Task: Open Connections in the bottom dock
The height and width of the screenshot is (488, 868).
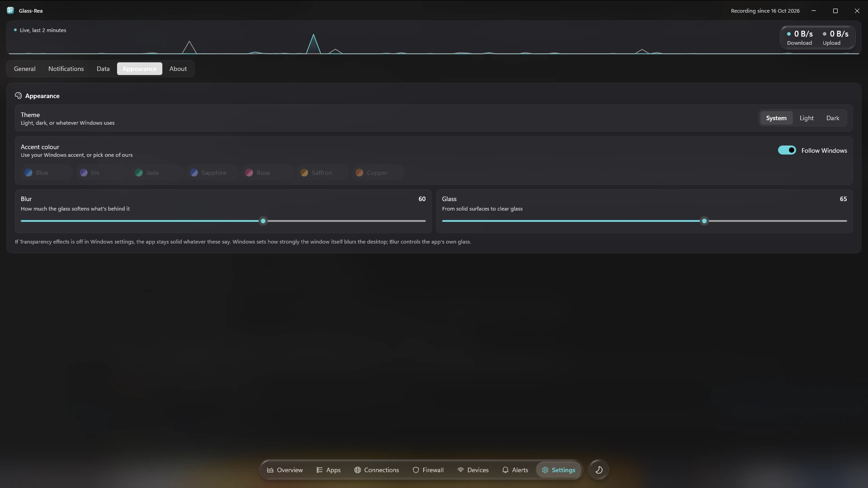Action: pos(377,470)
